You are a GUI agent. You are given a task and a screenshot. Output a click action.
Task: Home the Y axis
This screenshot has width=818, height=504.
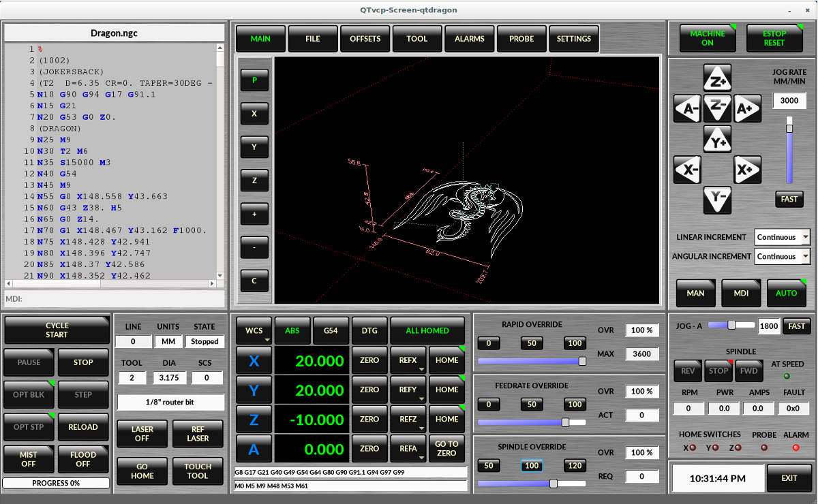447,390
